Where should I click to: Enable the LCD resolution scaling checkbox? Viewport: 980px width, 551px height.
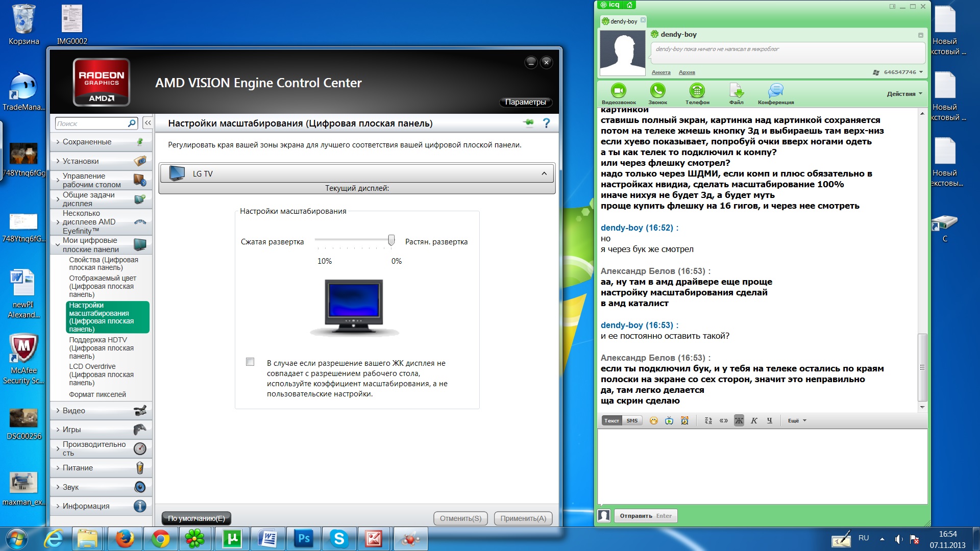[x=250, y=362]
